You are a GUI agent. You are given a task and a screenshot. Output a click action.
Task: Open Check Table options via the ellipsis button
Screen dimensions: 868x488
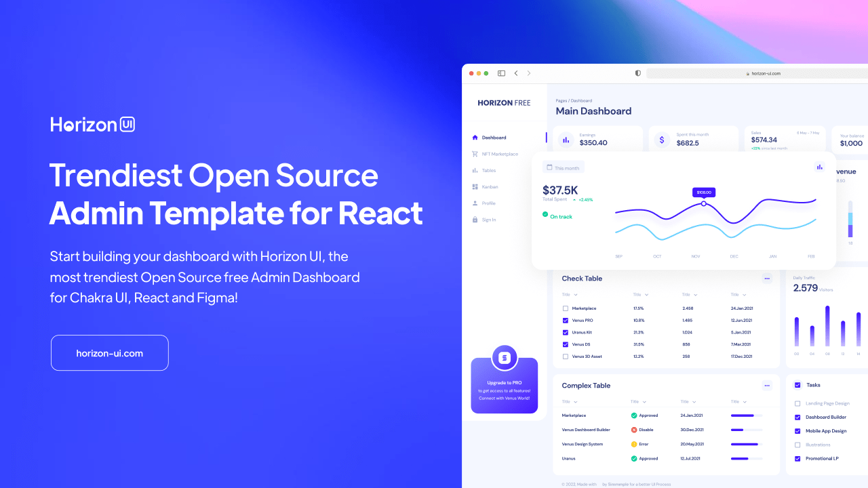pyautogui.click(x=767, y=278)
